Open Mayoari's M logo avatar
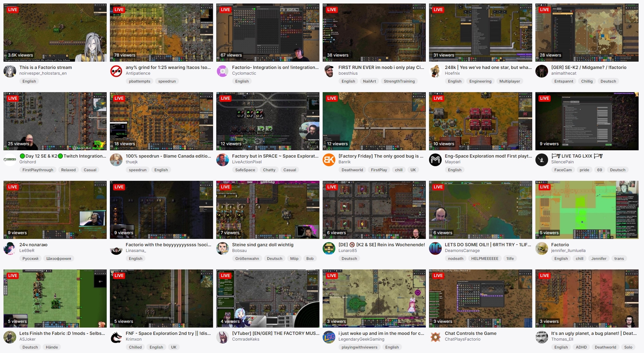The height and width of the screenshot is (353, 644). [x=435, y=160]
